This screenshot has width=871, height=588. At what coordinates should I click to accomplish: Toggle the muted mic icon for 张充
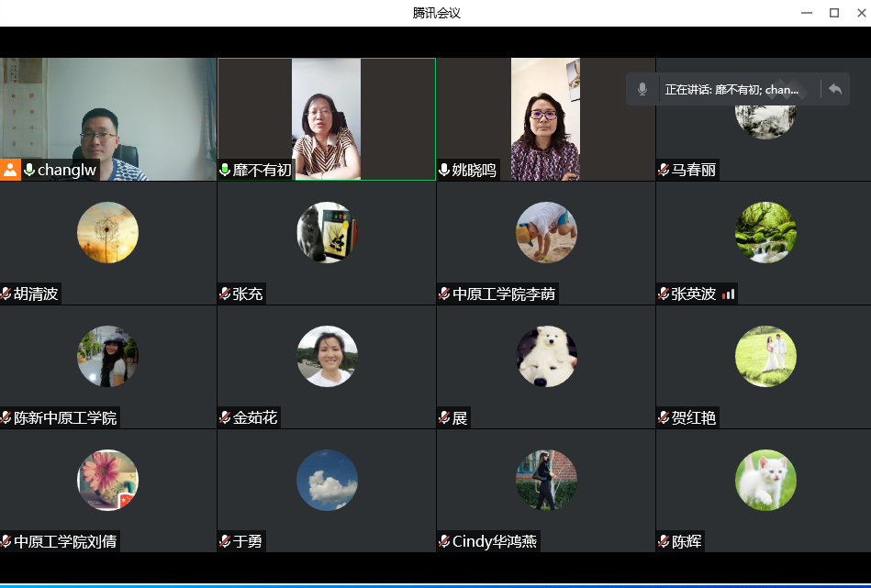(x=225, y=294)
